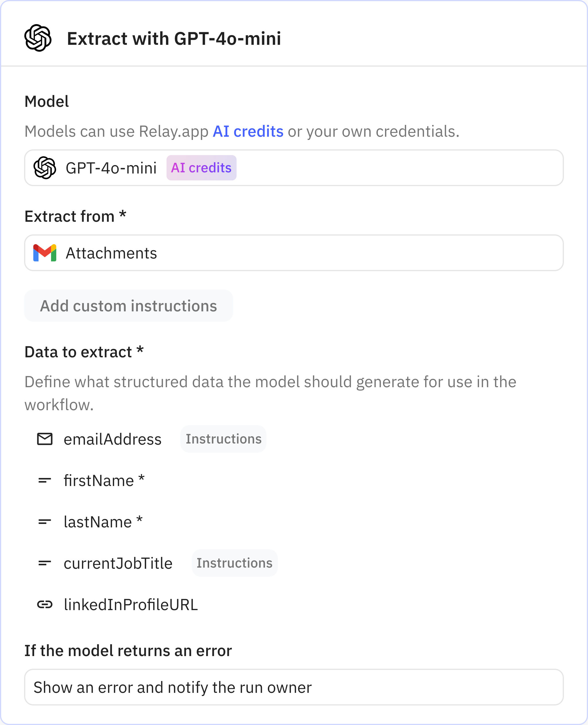The height and width of the screenshot is (725, 588).
Task: Click the envelope icon next to emailAddress
Action: coord(45,439)
